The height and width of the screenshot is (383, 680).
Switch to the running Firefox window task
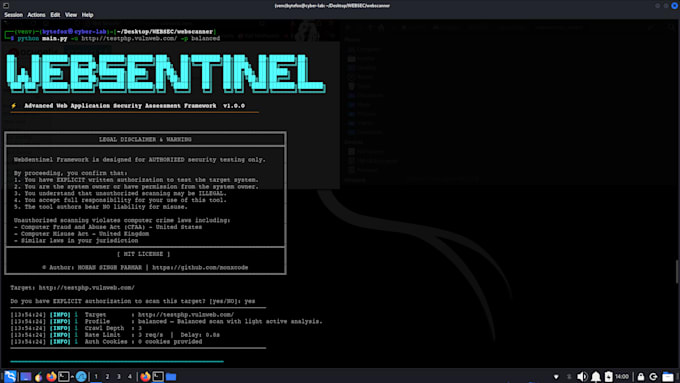coord(145,376)
